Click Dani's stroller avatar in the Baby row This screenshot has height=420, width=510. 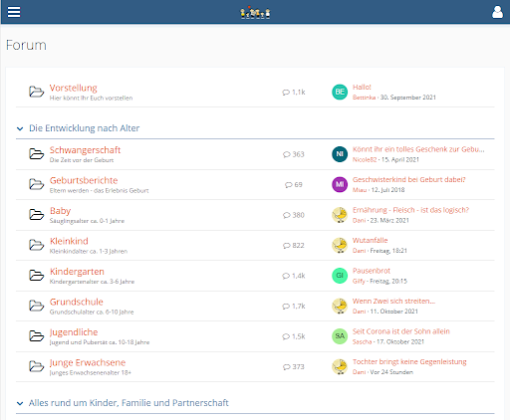(x=340, y=215)
